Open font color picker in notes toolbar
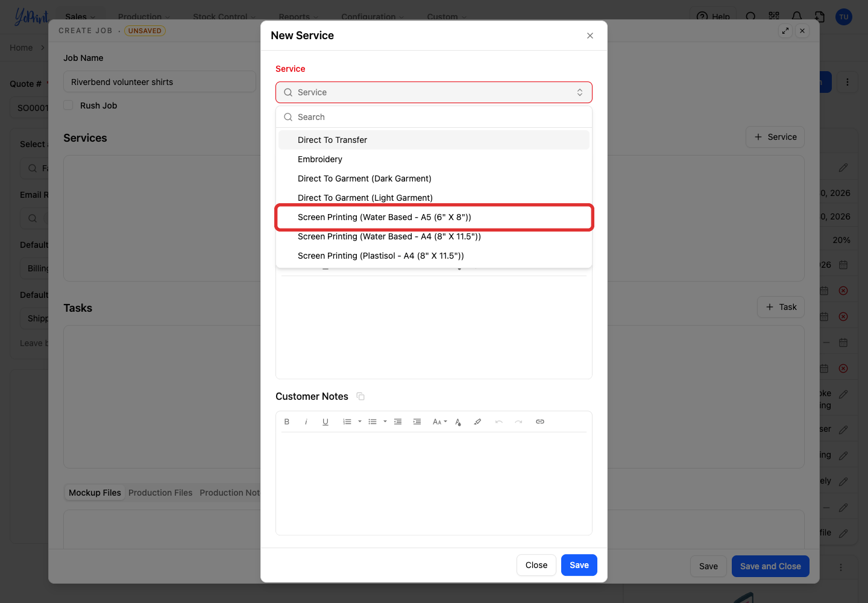The image size is (868, 603). pyautogui.click(x=458, y=421)
